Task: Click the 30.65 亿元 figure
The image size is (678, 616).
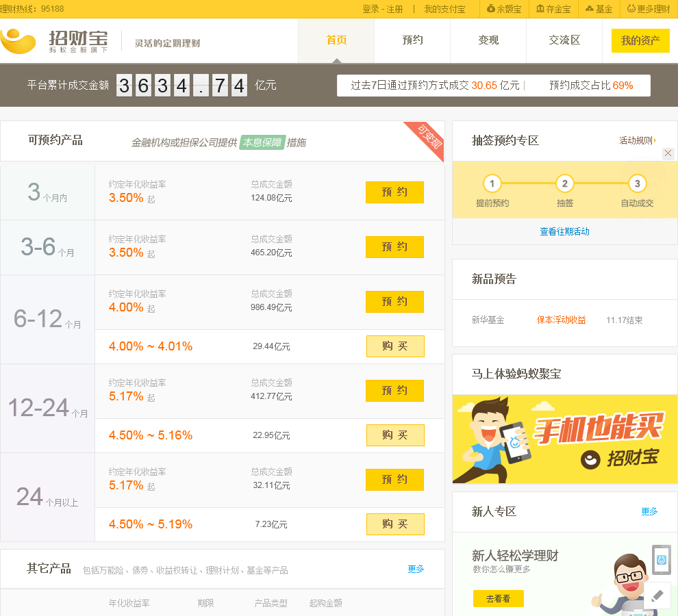Action: click(495, 85)
